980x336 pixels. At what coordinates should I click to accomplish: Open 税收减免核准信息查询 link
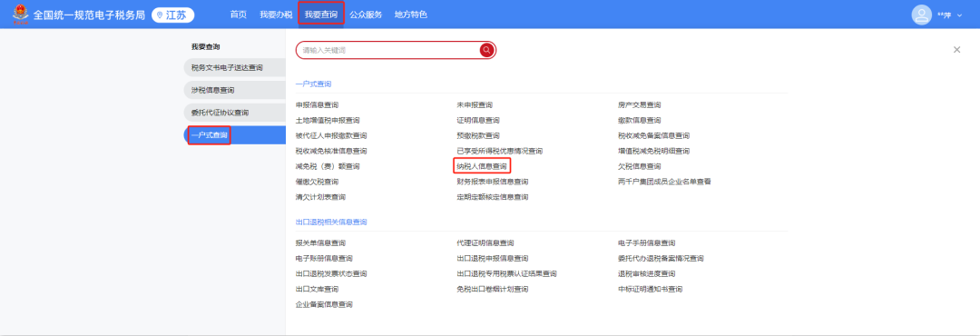[x=331, y=151]
